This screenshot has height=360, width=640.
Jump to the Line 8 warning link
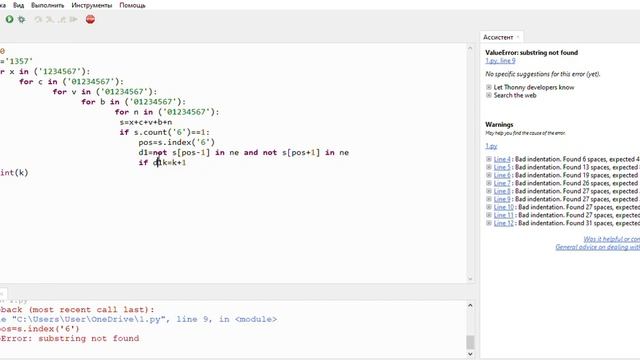(x=502, y=191)
